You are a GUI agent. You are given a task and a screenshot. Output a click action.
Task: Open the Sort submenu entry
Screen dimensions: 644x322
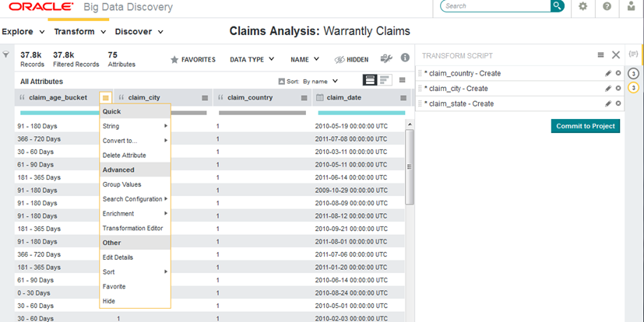pos(135,272)
